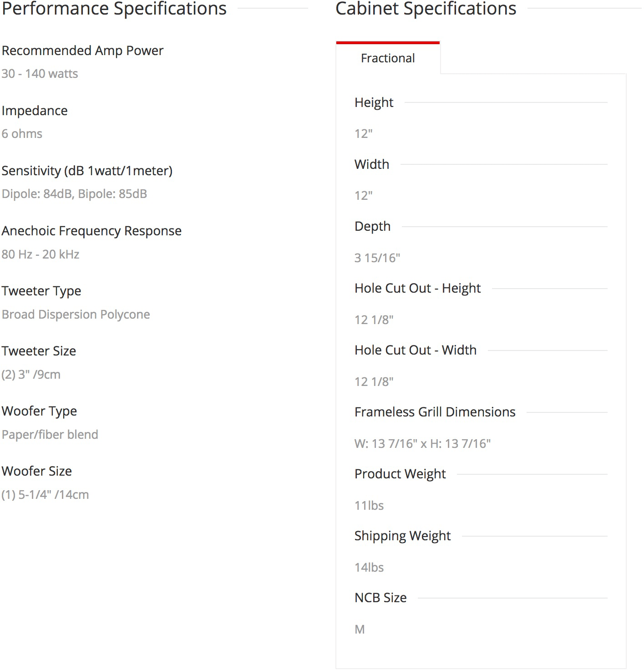
Task: Click the Broad Dispersion Polycone text
Action: click(x=76, y=315)
